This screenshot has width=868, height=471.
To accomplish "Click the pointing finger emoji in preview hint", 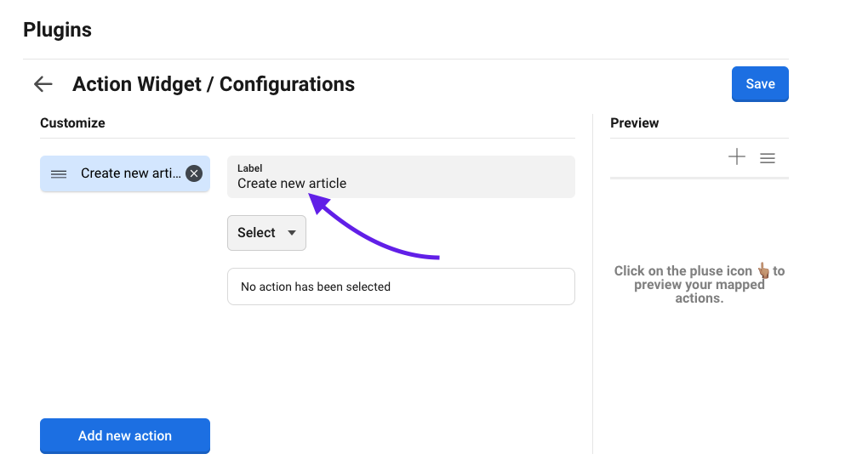I will click(x=763, y=271).
